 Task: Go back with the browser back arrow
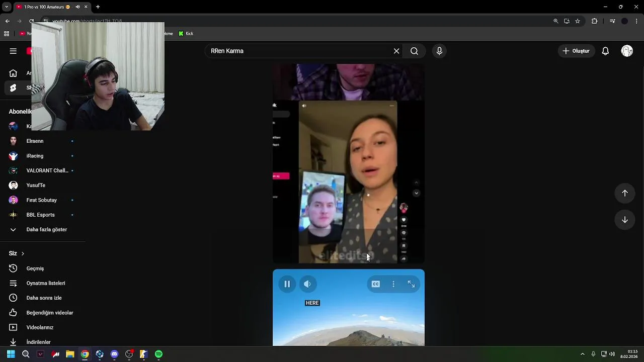tap(7, 21)
